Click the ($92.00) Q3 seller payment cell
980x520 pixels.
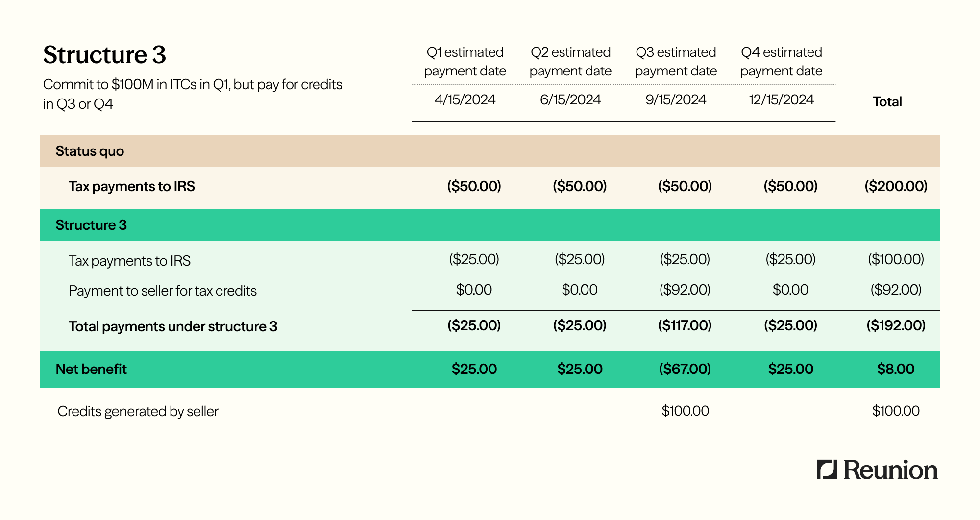point(685,290)
